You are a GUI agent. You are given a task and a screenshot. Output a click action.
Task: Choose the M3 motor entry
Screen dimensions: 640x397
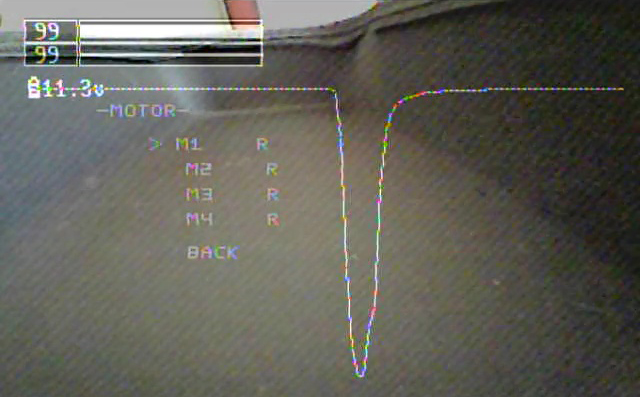(199, 194)
